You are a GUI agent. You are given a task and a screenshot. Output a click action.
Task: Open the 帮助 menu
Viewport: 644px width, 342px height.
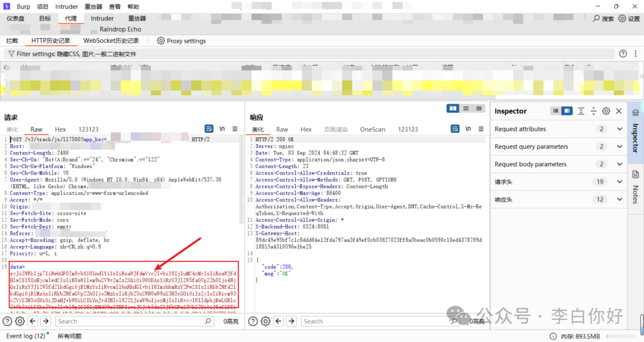point(134,7)
